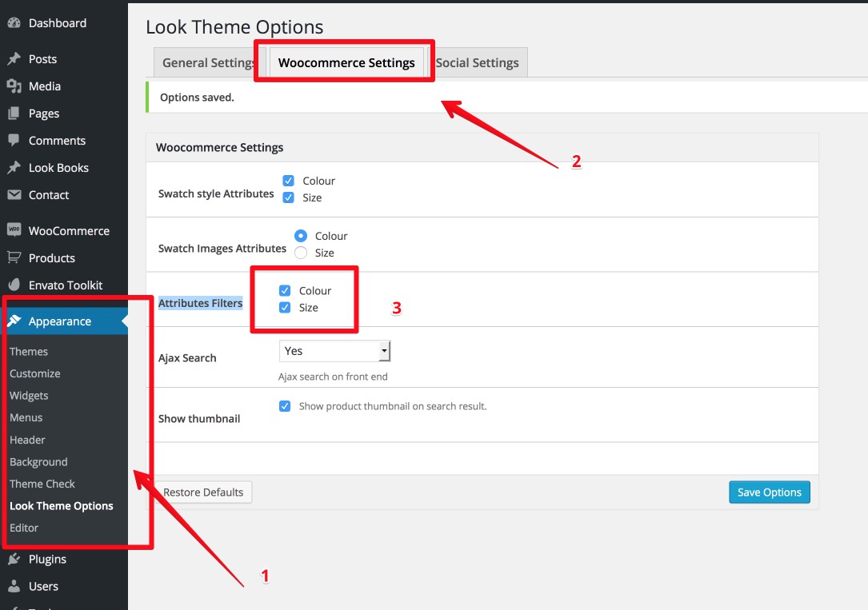The height and width of the screenshot is (610, 868).
Task: Click the Plugins plug icon
Action: click(14, 559)
